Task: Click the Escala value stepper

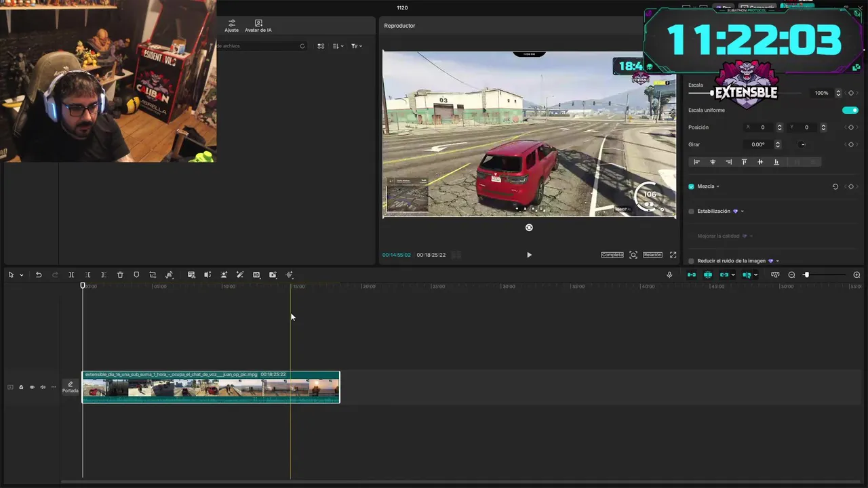Action: 838,93
